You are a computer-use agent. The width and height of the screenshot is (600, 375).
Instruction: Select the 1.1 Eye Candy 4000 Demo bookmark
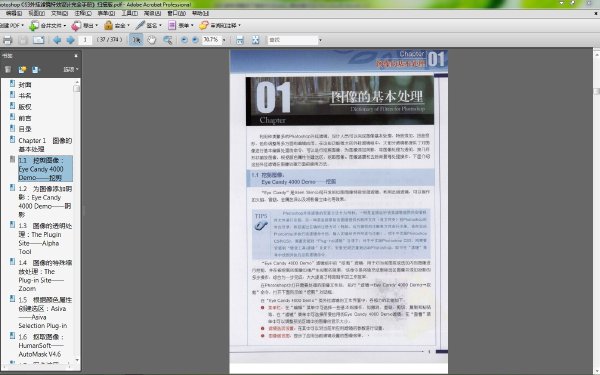(x=45, y=169)
